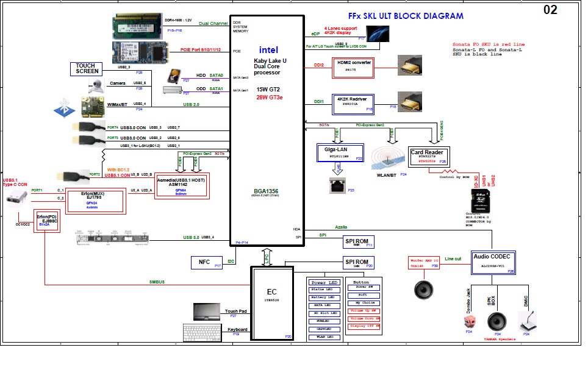Click the Power SW button box

(x=364, y=288)
